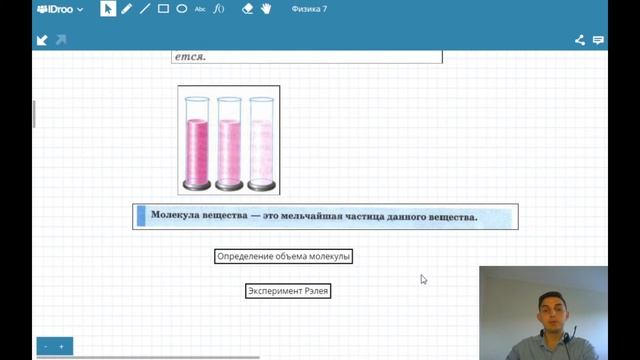Image resolution: width=640 pixels, height=360 pixels.
Task: Zoom out with the minus button
Action: click(x=46, y=347)
